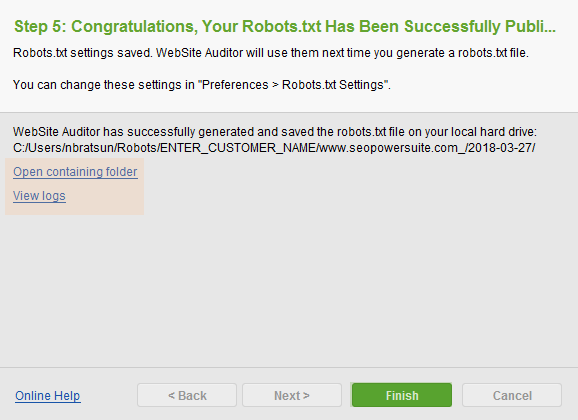Click the saved file path text
The width and height of the screenshot is (578, 420).
coord(274,148)
